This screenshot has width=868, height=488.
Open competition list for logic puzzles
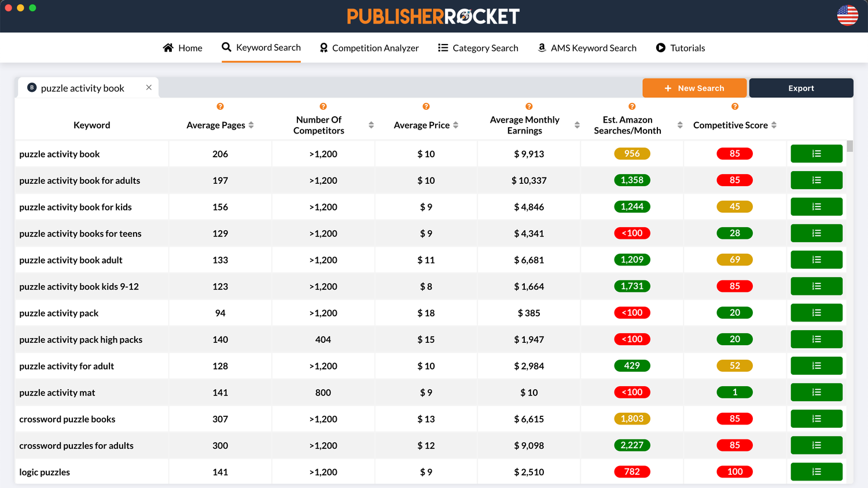(x=816, y=472)
